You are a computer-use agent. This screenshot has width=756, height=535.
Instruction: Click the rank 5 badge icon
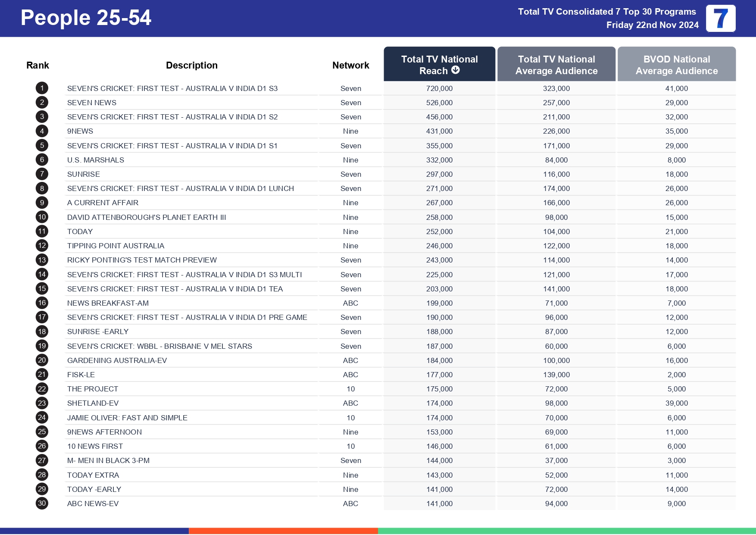[41, 145]
